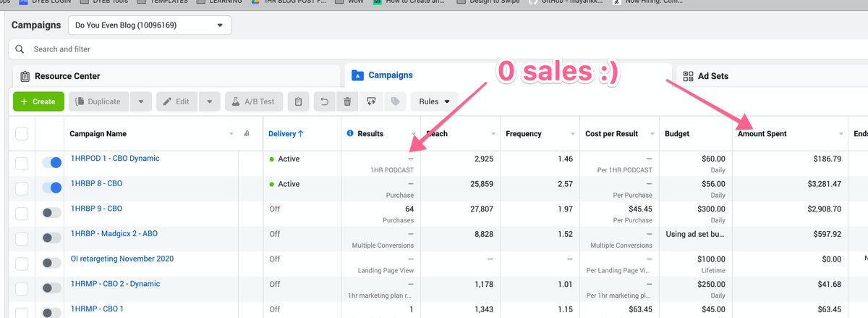Switch to the Campaigns tab
The height and width of the screenshot is (318, 868).
tap(508, 75)
